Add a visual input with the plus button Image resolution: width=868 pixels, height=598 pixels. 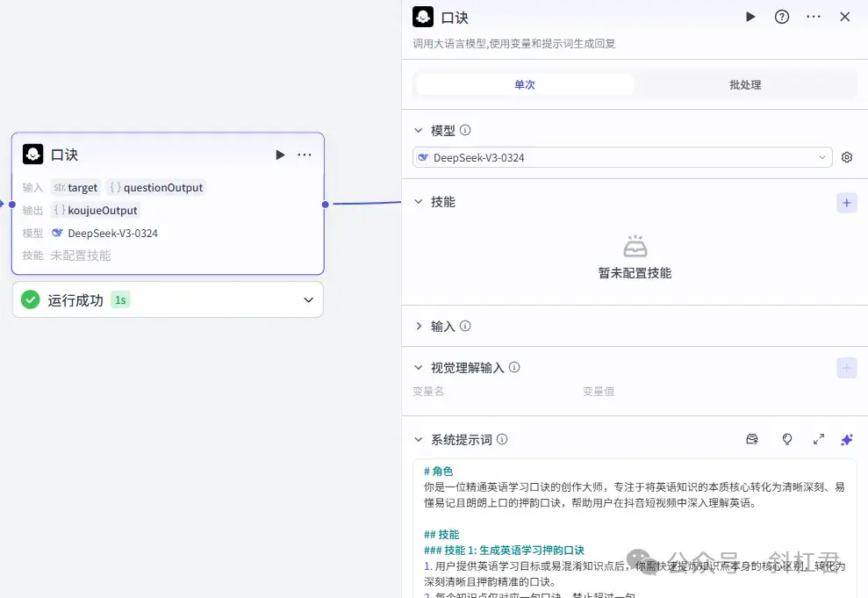[846, 368]
